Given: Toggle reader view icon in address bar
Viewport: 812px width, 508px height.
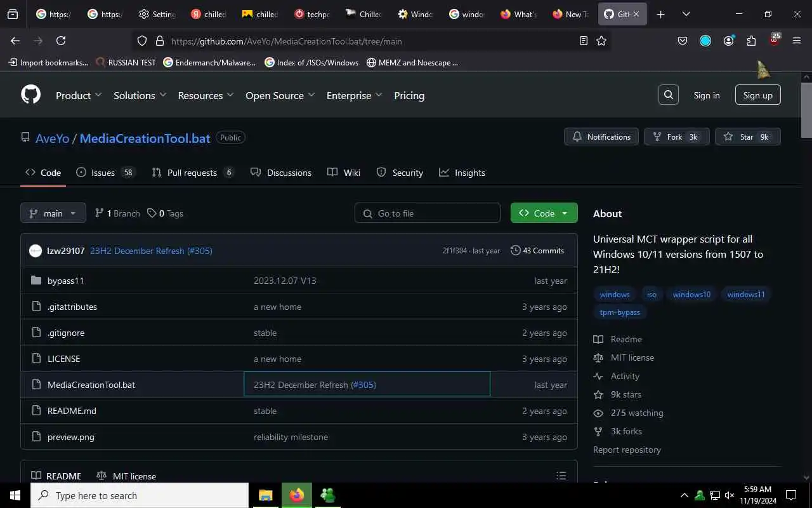Looking at the screenshot, I should pos(584,41).
